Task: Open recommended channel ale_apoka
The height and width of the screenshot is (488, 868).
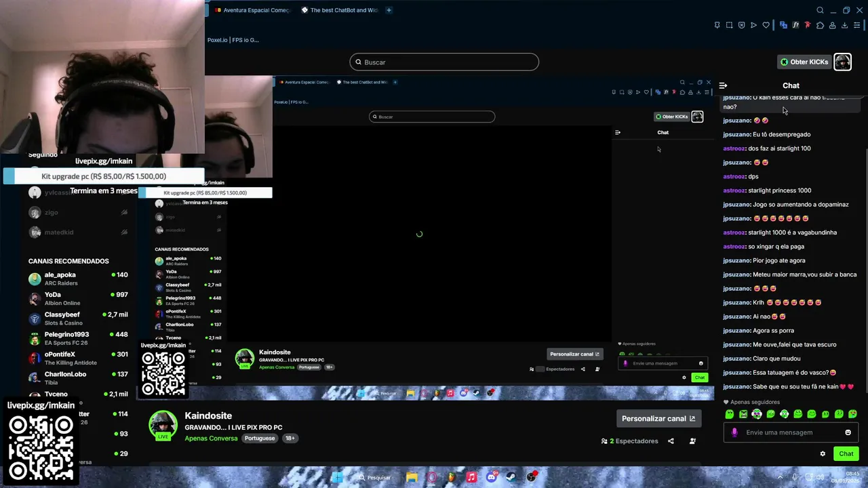Action: coord(78,279)
